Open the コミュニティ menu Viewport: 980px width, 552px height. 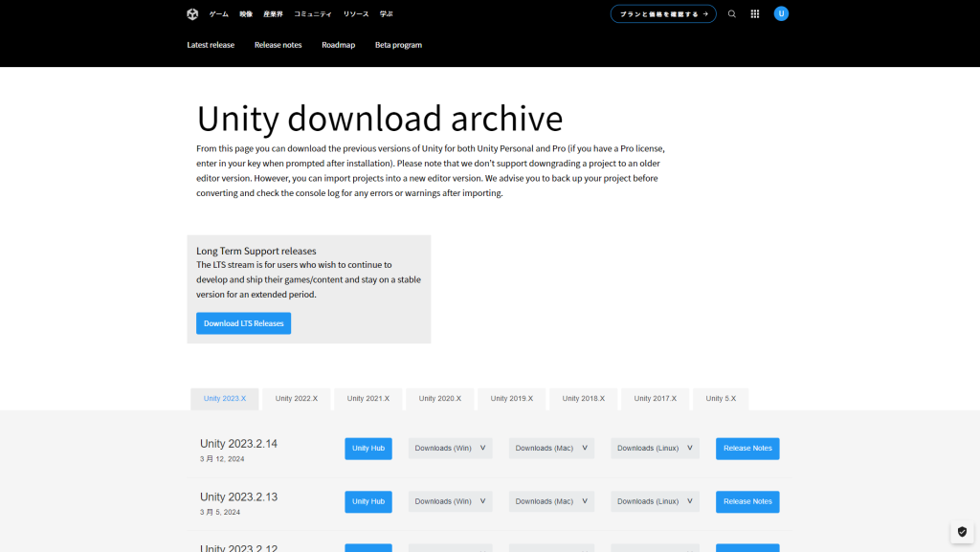(313, 13)
